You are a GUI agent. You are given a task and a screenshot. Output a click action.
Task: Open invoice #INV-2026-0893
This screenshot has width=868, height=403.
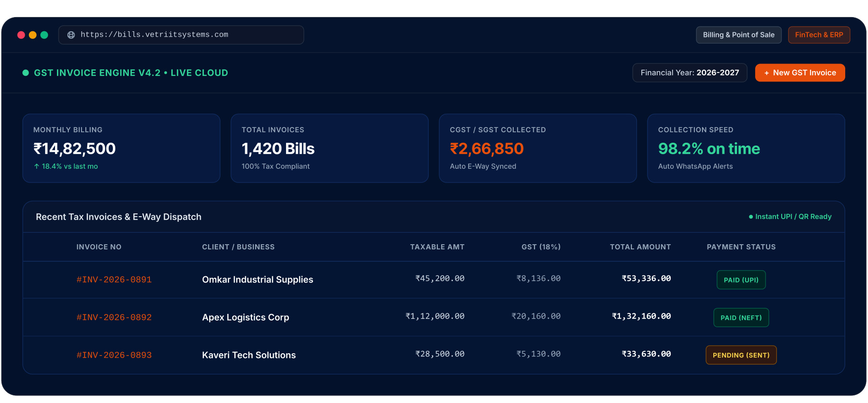pyautogui.click(x=114, y=355)
